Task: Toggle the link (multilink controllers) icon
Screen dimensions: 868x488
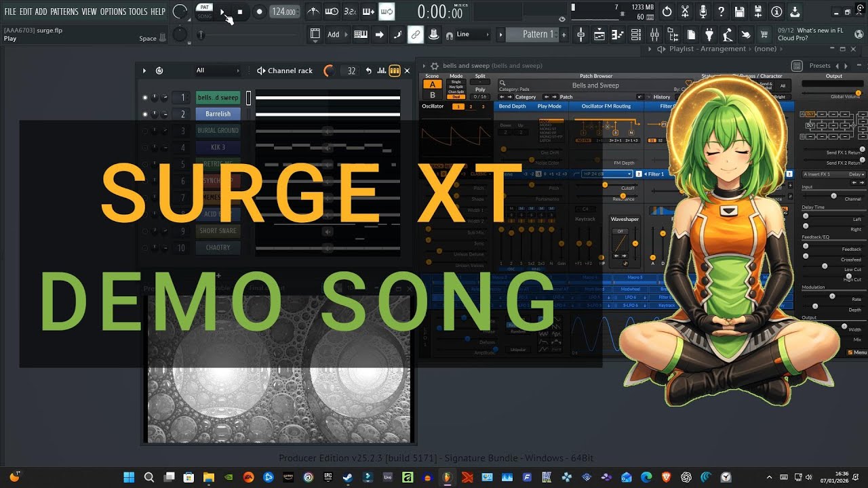Action: pyautogui.click(x=415, y=35)
